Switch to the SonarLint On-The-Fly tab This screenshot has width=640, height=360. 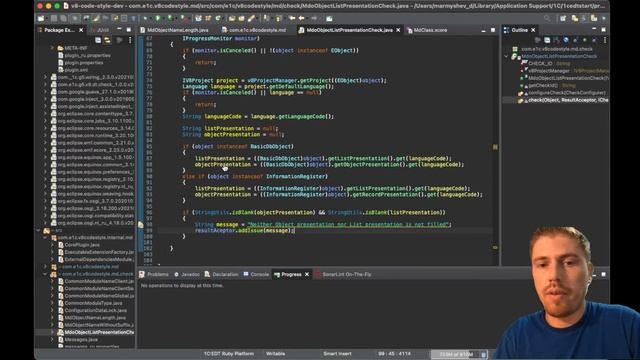[x=343, y=274]
